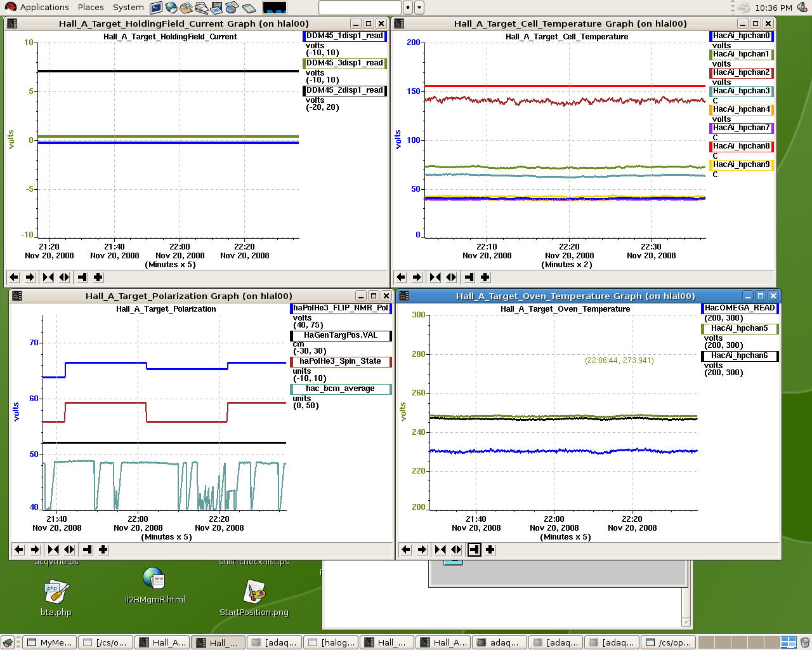Zoom in time axis of HoldingField_Current graph
Viewport: 812px width, 650px height.
click(x=48, y=277)
